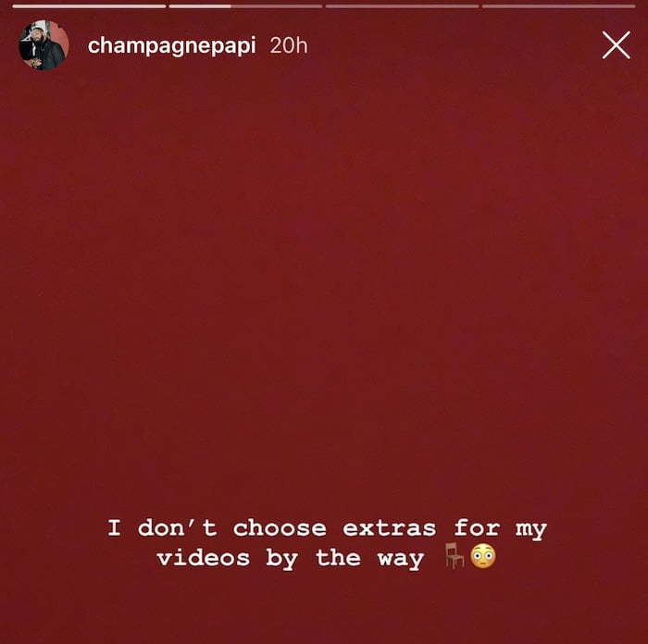Select the second, partially filled progress segment
Image resolution: width=648 pixels, height=644 pixels.
click(245, 6)
